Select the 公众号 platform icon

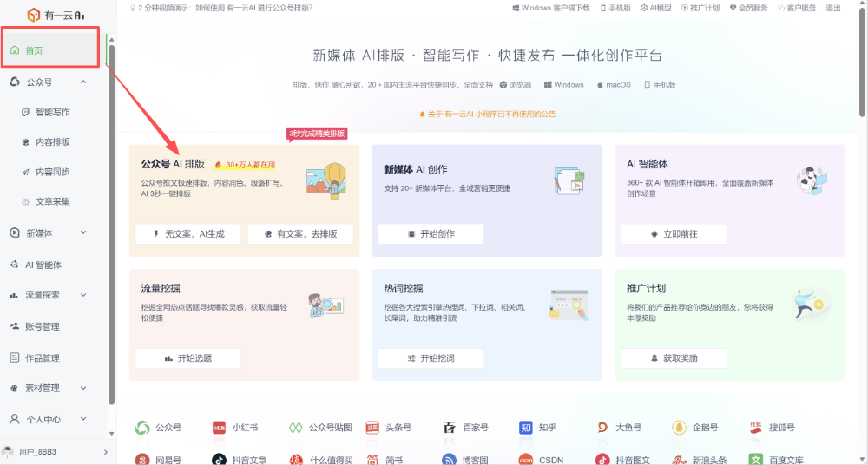(x=142, y=428)
